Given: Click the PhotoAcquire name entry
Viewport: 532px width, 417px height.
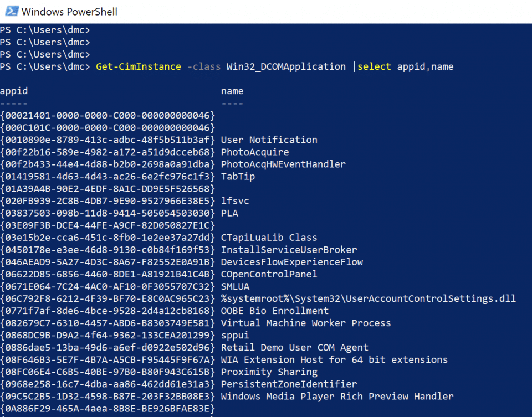Looking at the screenshot, I should 255,152.
